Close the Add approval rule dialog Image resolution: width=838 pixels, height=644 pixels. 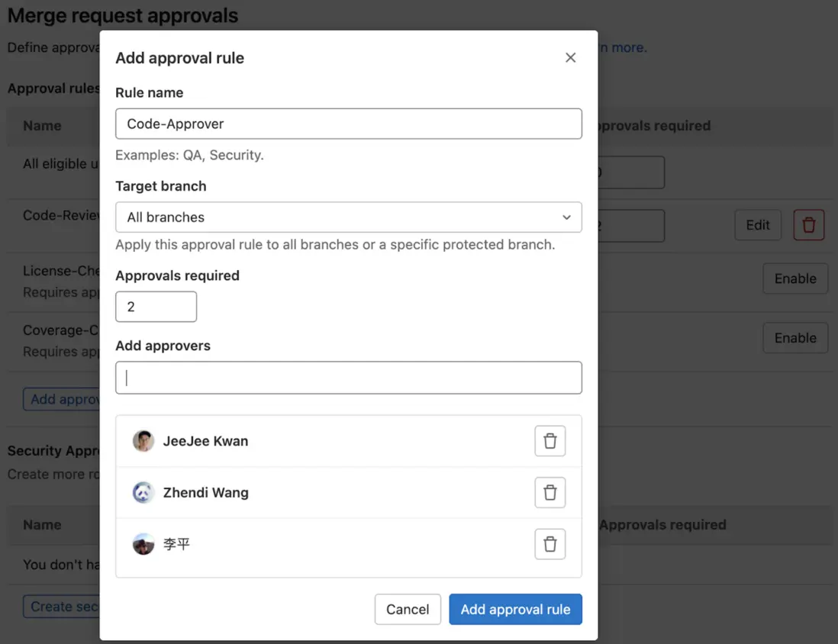click(570, 58)
